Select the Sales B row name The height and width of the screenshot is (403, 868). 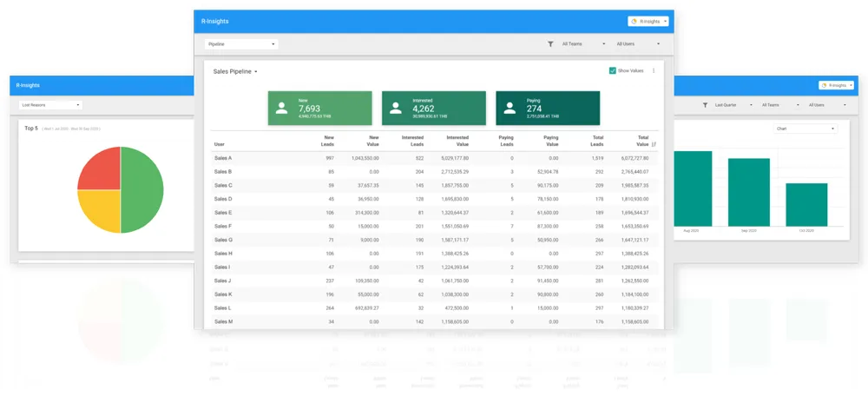[223, 172]
